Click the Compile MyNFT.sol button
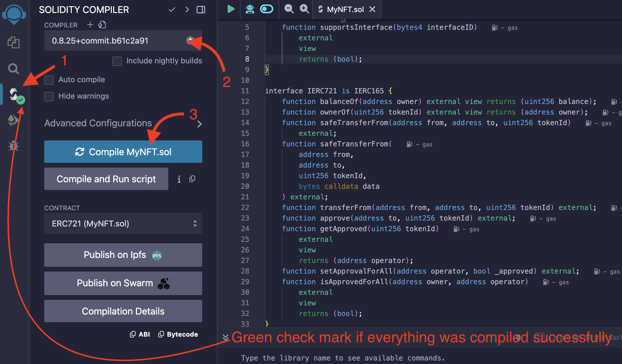This screenshot has width=622, height=364. (123, 151)
